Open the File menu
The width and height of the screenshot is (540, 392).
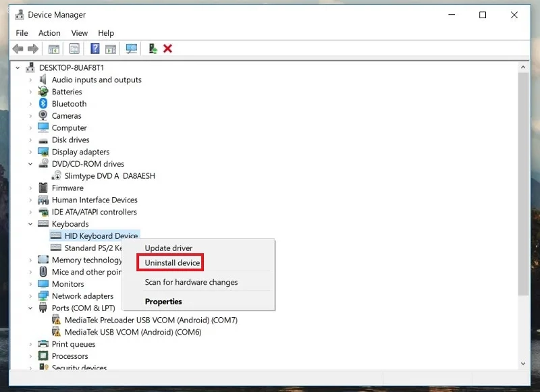[22, 33]
